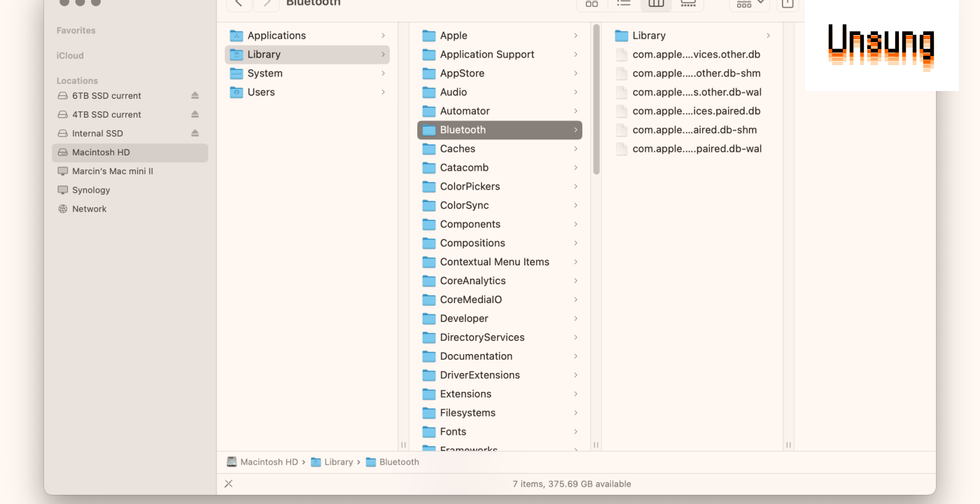This screenshot has width=980, height=504.
Task: Click Library in the path bar
Action: (x=339, y=462)
